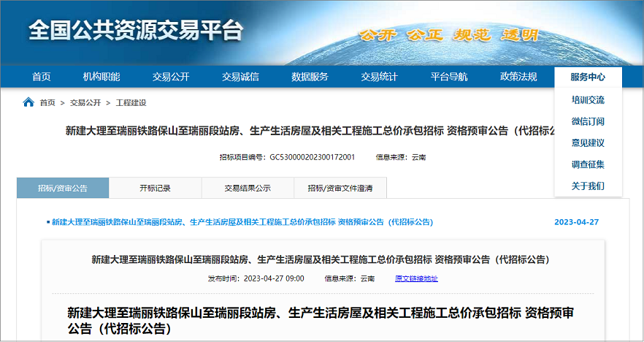
Task: Open 意见建议 from the dropdown
Action: (x=588, y=143)
